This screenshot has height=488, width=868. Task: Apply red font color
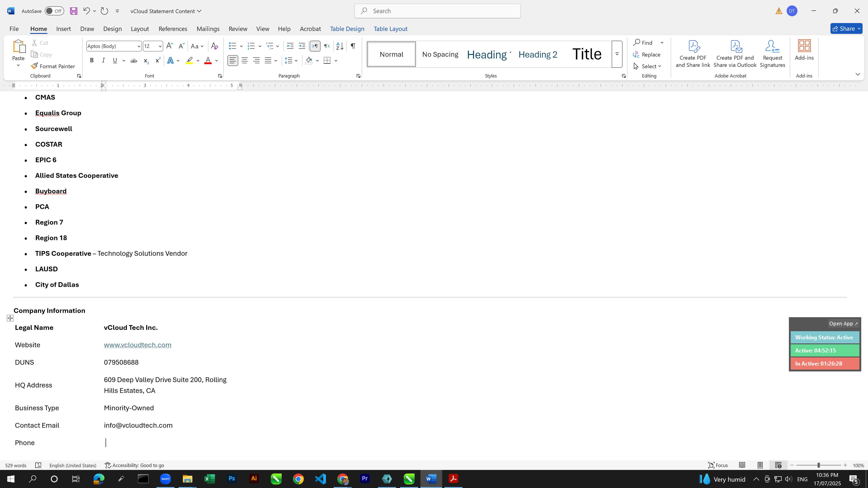point(208,61)
